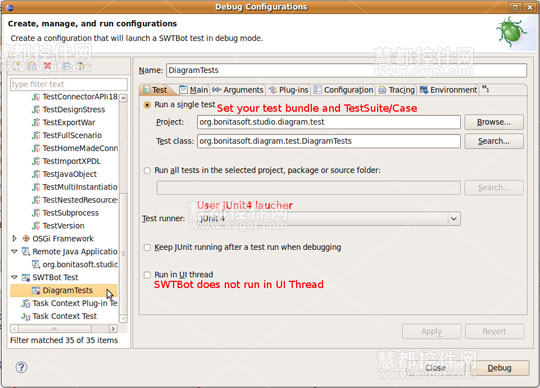Select the TestVersion configuration
The height and width of the screenshot is (388, 540).
pyautogui.click(x=63, y=226)
